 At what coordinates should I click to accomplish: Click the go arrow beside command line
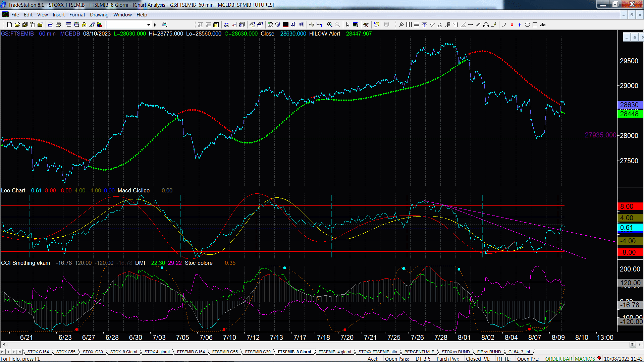tap(155, 24)
